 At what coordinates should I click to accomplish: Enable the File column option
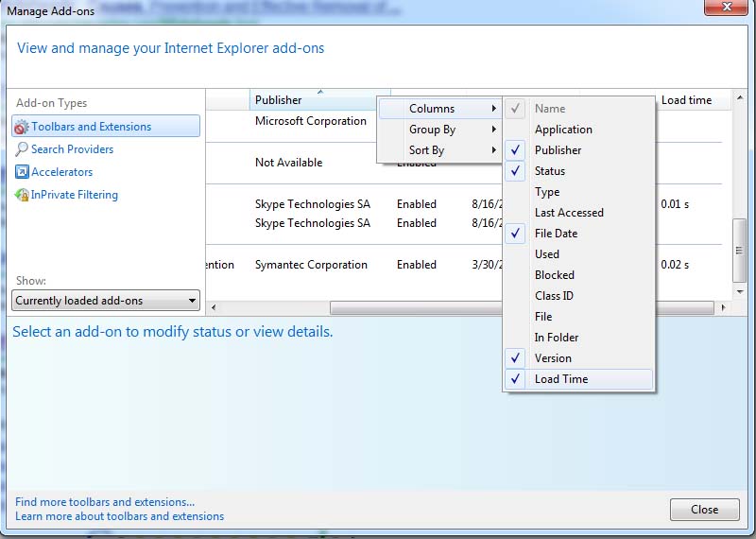pos(578,316)
